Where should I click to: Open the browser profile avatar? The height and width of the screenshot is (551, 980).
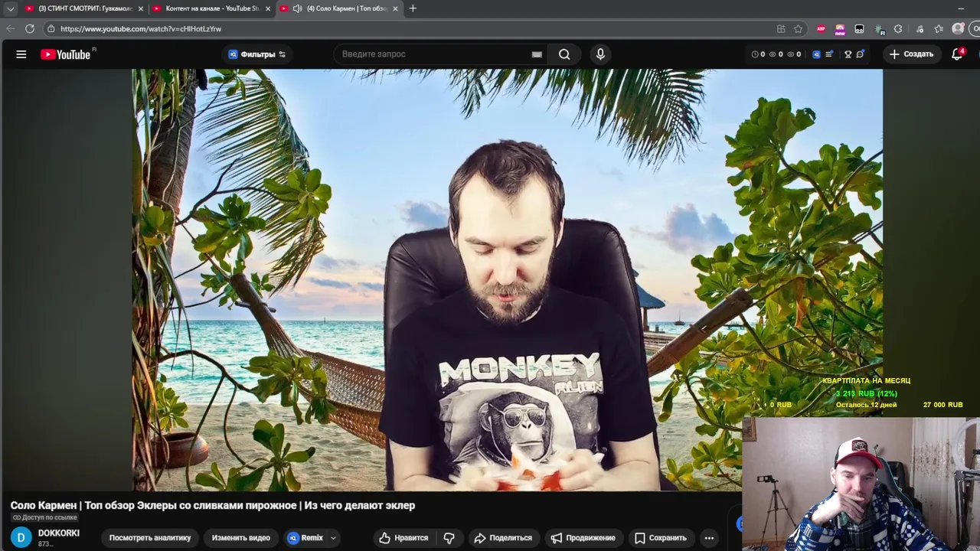click(958, 28)
